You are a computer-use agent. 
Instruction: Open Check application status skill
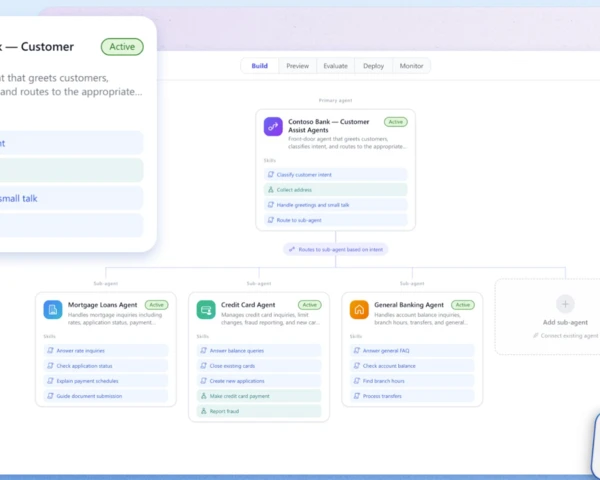point(106,366)
